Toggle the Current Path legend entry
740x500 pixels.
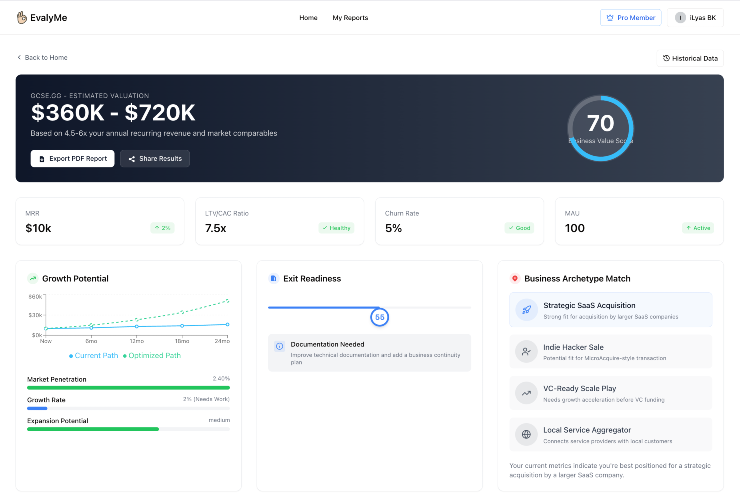tap(93, 356)
